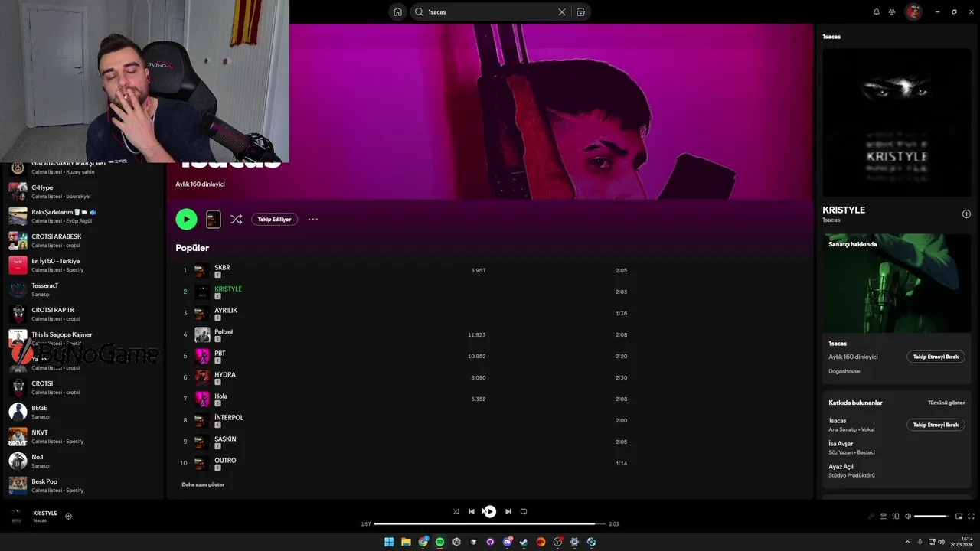The width and height of the screenshot is (980, 551).
Task: Open Chrome from taskbar
Action: [x=423, y=542]
